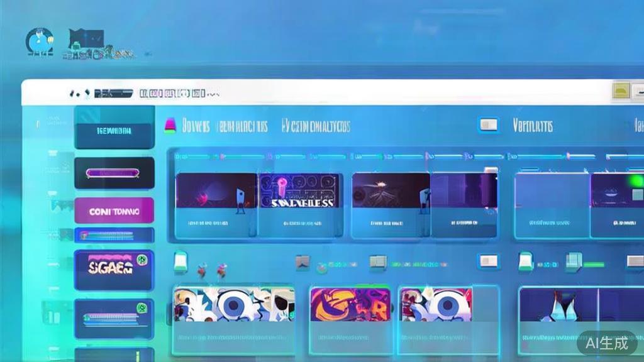Select the folder stack icon near the right cards
This screenshot has width=644, height=362.
coord(572,261)
